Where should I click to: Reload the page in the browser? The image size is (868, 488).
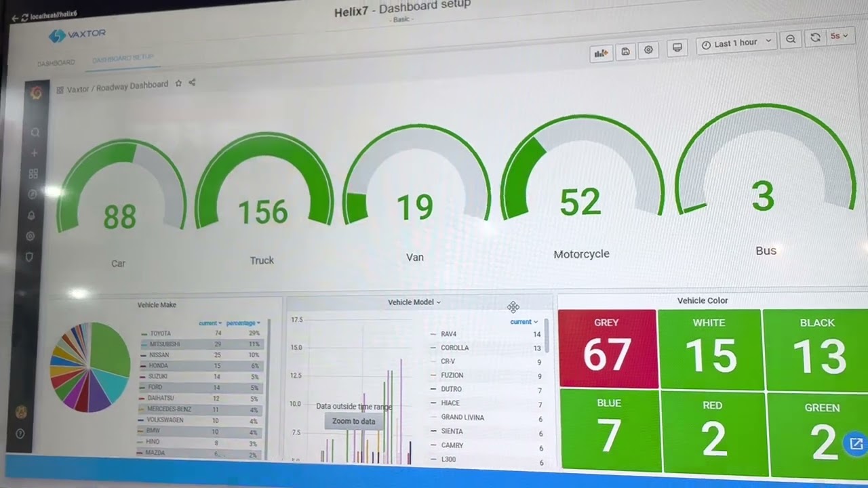point(24,17)
